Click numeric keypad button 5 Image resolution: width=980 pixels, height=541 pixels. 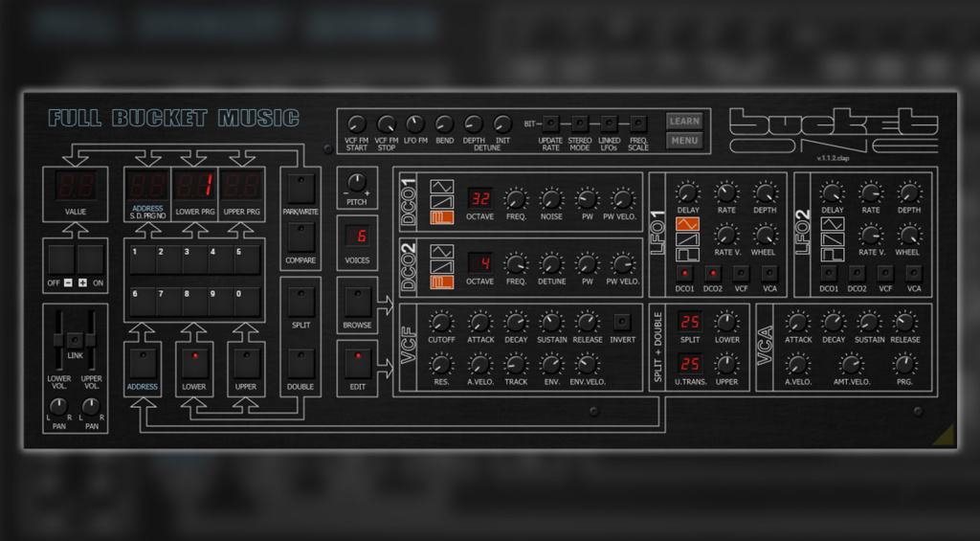click(247, 259)
